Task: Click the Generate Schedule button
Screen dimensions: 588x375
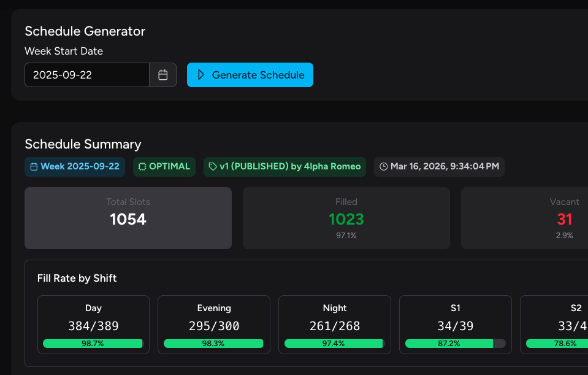Action: pos(250,75)
